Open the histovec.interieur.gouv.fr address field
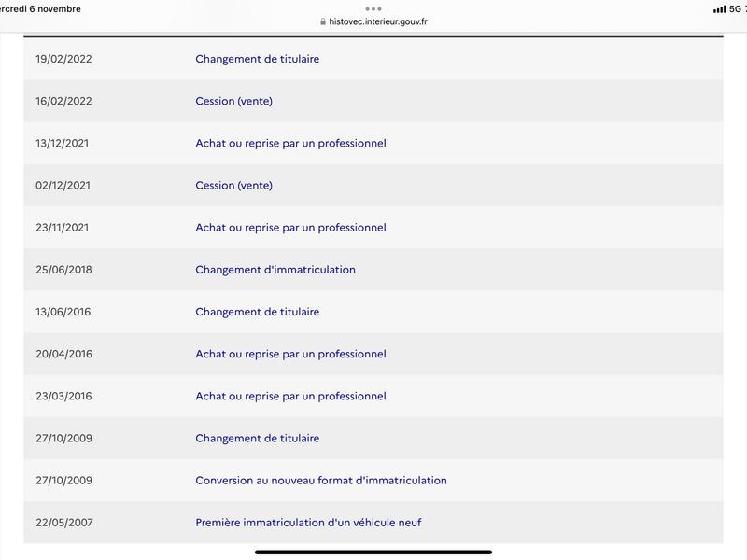Image resolution: width=747 pixels, height=560 pixels. point(373,21)
